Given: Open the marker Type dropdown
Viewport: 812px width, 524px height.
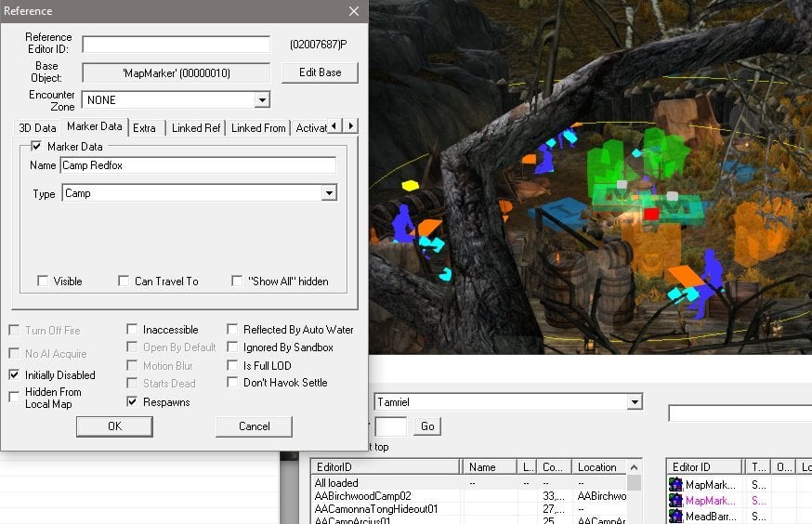Looking at the screenshot, I should pyautogui.click(x=329, y=193).
